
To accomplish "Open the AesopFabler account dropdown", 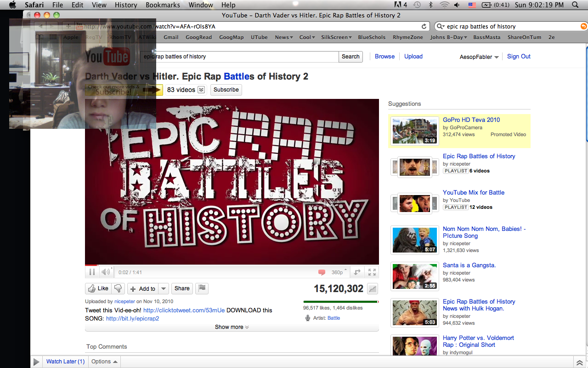I will tap(479, 57).
